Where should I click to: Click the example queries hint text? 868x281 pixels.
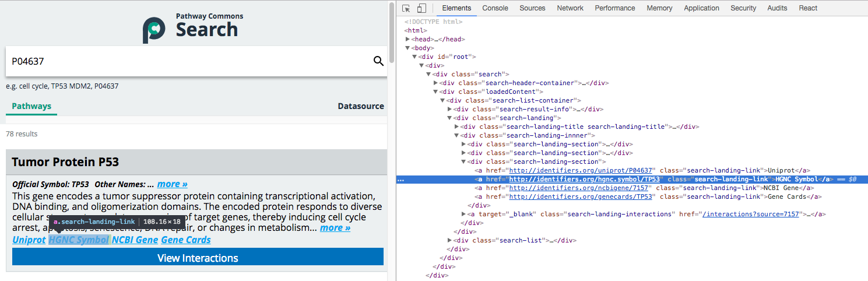click(62, 86)
